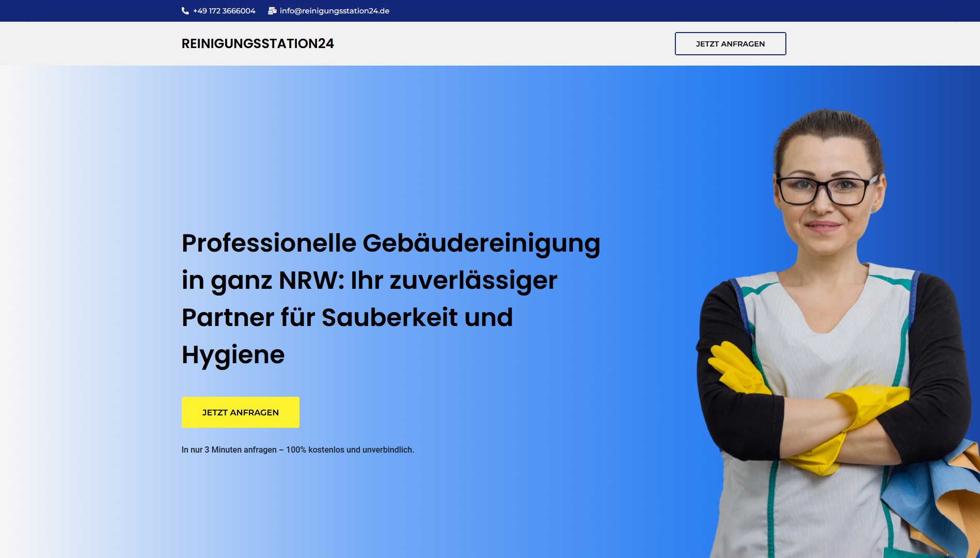Click the word "Hygiene" in the headline

pyautogui.click(x=233, y=355)
